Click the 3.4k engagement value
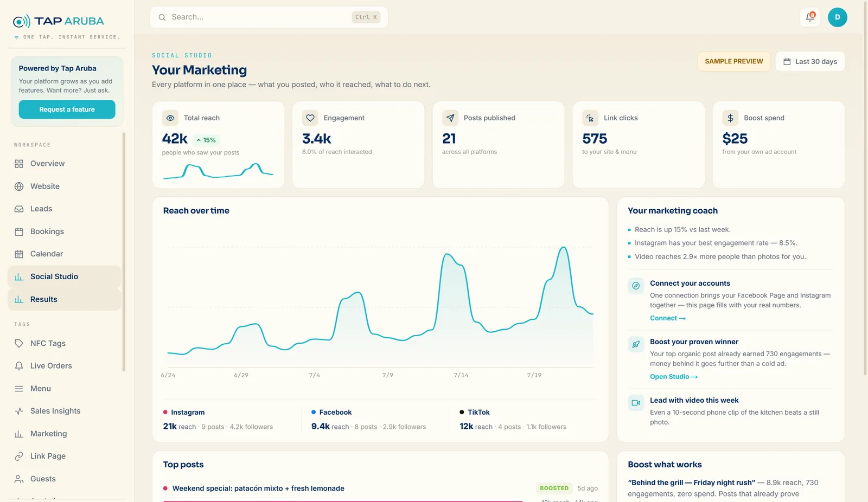This screenshot has width=868, height=502. tap(316, 139)
